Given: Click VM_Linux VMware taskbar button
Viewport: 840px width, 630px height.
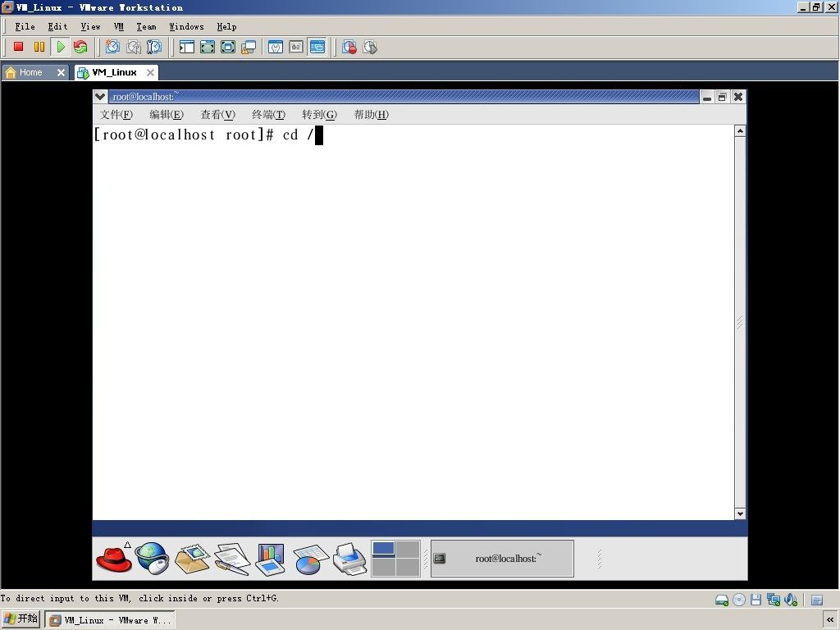Looking at the screenshot, I should click(110, 620).
